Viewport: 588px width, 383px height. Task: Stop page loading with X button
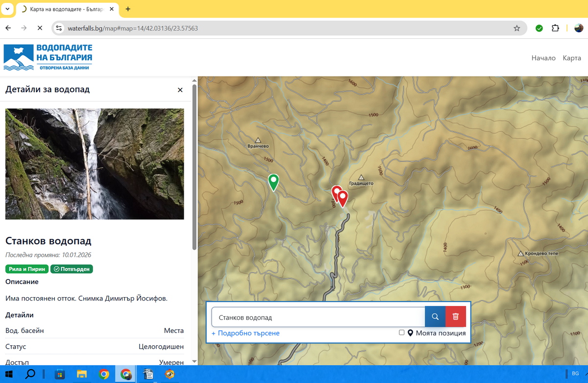click(x=39, y=28)
